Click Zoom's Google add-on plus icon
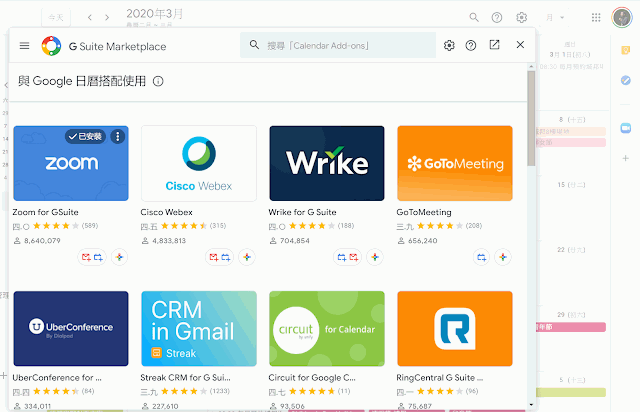 point(119,257)
